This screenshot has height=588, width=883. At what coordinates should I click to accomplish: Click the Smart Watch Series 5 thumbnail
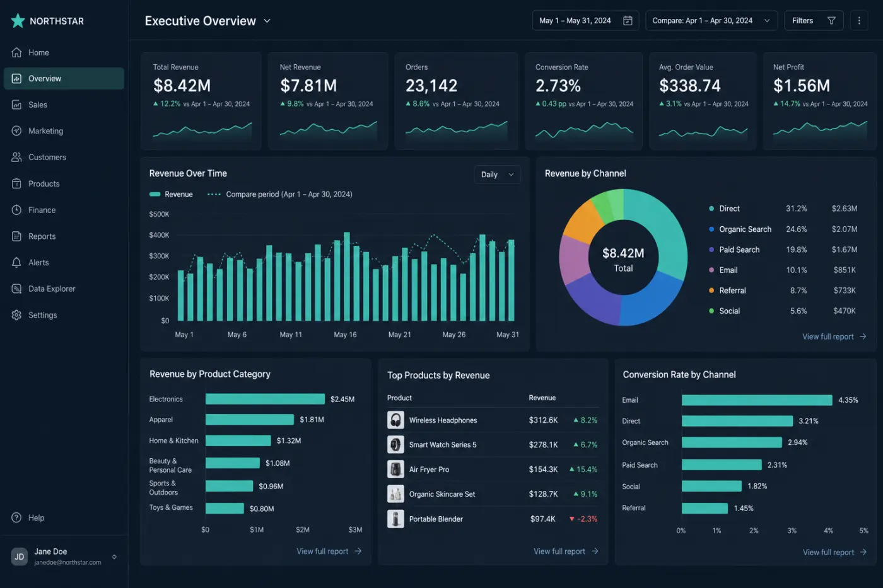[x=395, y=444]
